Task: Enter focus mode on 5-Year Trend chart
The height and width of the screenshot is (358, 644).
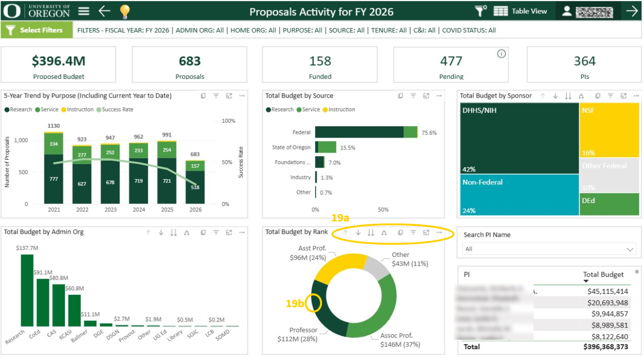Action: coord(229,96)
